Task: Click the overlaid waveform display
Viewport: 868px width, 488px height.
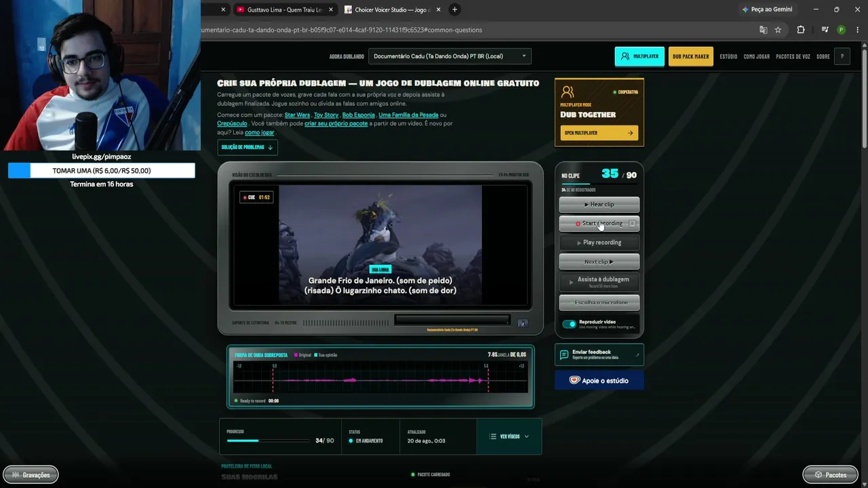Action: [x=380, y=377]
